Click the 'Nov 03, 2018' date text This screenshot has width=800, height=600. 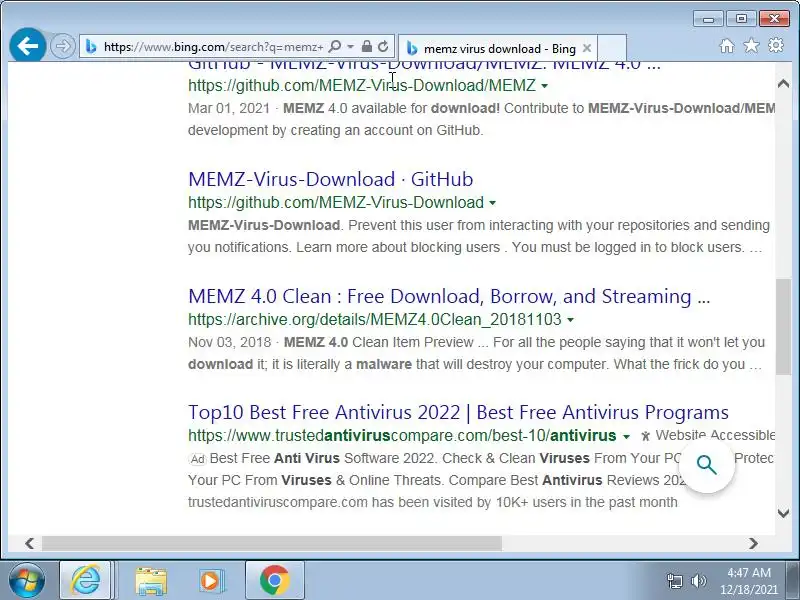pyautogui.click(x=229, y=342)
